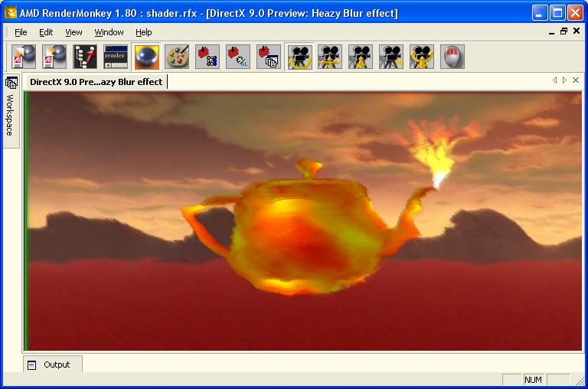Go to next tab using right arrow

564,80
